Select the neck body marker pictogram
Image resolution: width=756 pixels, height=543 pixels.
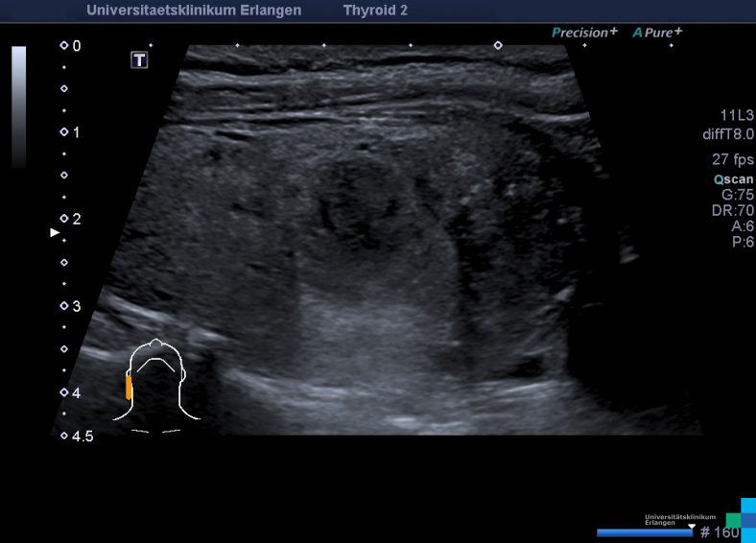click(x=155, y=384)
